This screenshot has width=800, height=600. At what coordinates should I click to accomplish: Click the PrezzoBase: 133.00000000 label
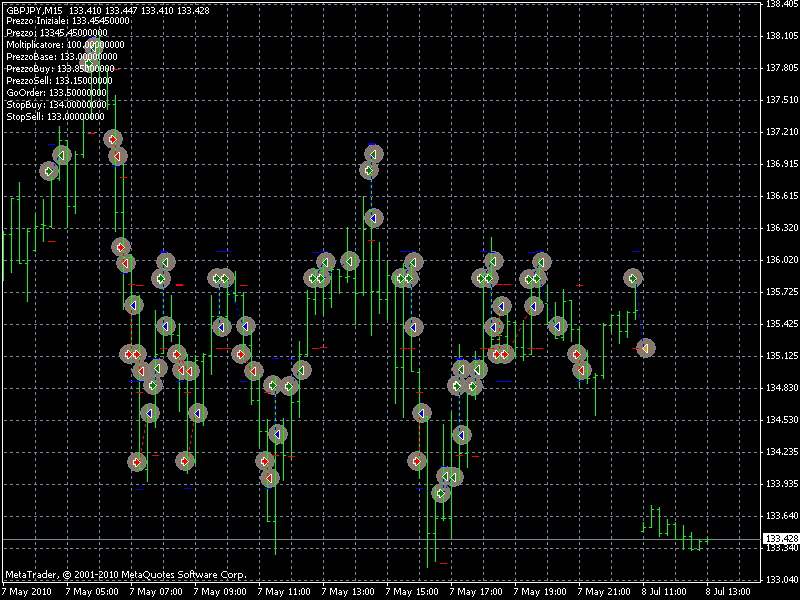pyautogui.click(x=62, y=57)
